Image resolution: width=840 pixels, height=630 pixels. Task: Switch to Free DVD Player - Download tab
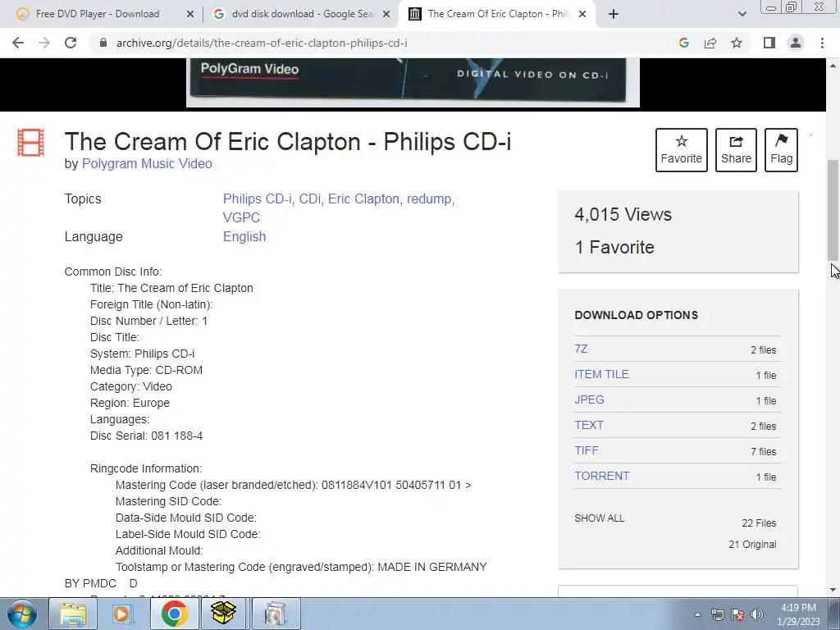(x=97, y=14)
